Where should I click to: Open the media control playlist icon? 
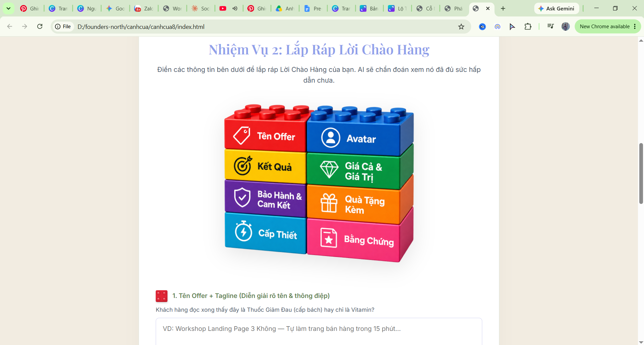click(x=550, y=26)
